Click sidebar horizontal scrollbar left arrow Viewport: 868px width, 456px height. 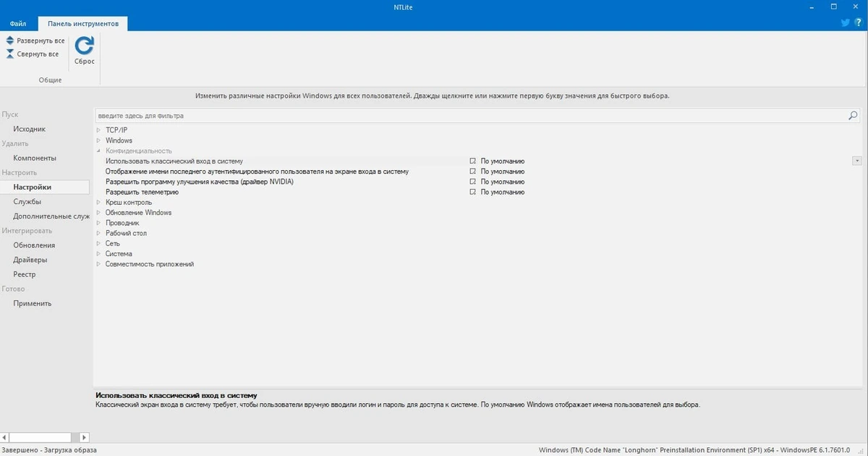coord(5,437)
